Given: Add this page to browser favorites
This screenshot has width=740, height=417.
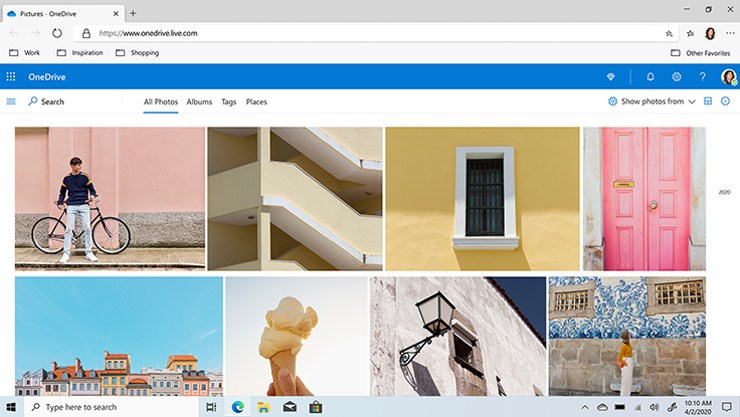Looking at the screenshot, I should click(669, 33).
